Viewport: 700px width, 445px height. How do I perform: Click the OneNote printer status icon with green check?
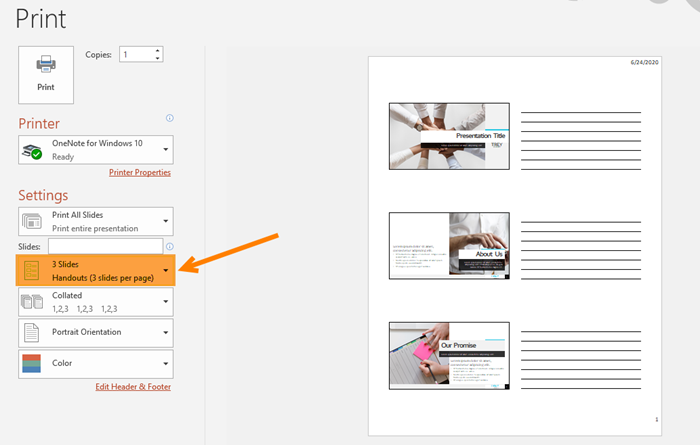click(x=32, y=151)
